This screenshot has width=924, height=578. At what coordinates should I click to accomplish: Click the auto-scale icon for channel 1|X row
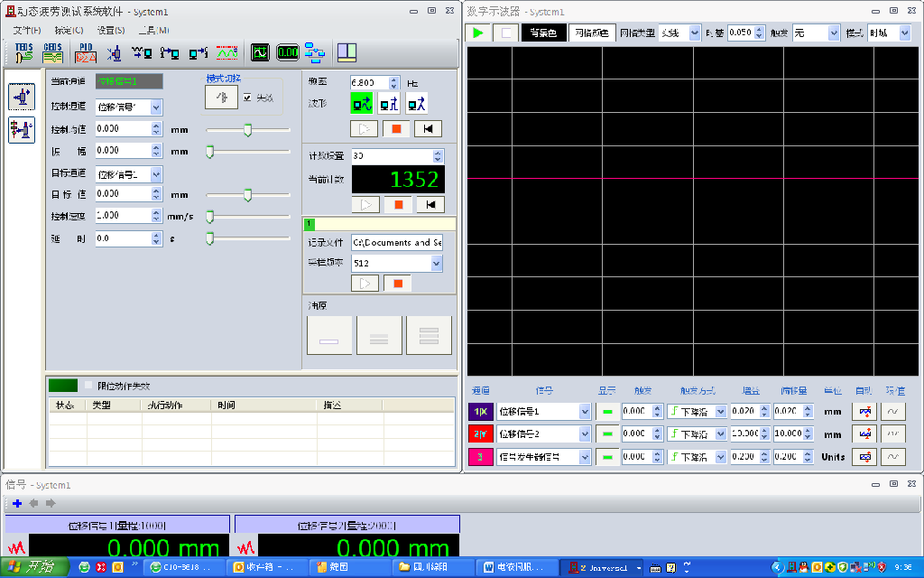(864, 411)
